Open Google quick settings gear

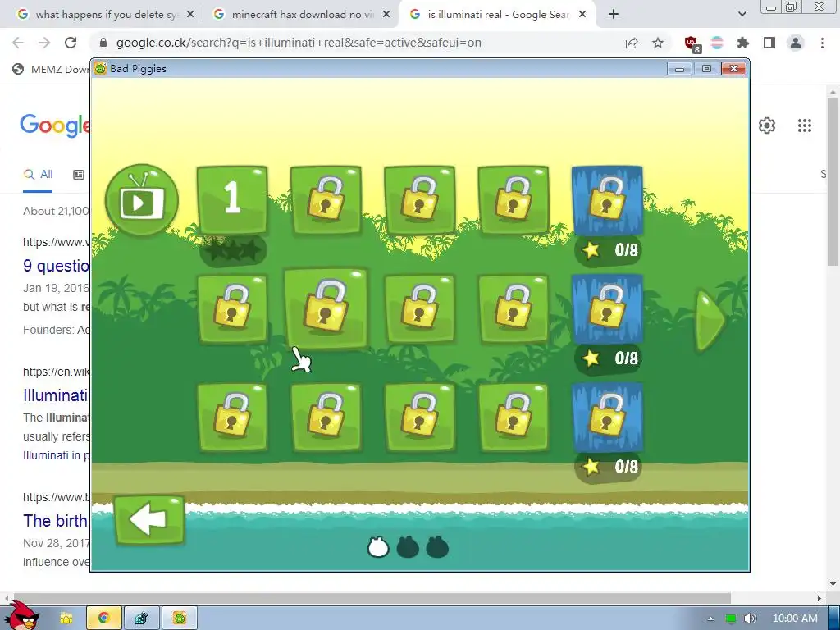point(767,126)
